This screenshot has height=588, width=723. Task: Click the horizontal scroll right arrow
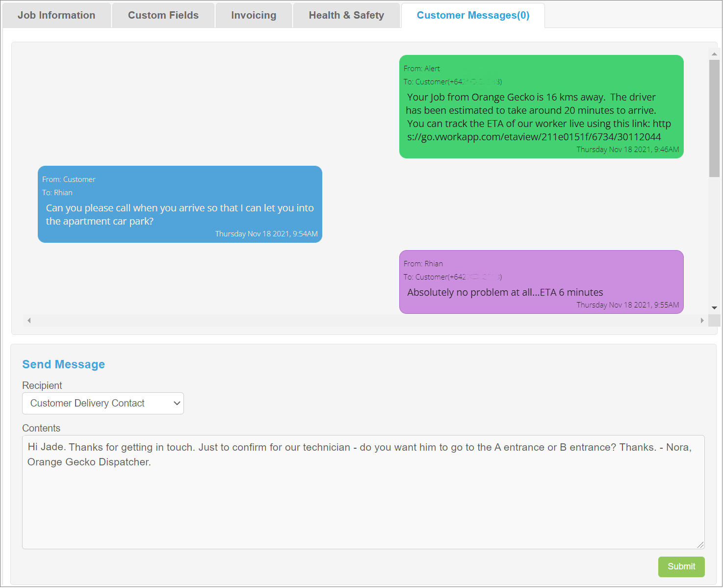702,320
